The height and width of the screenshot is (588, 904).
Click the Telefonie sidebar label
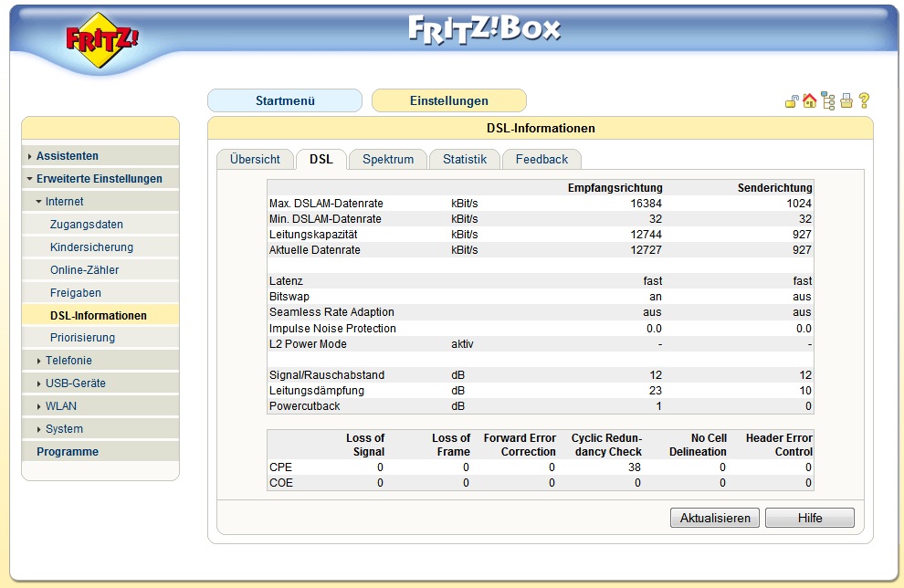[68, 361]
